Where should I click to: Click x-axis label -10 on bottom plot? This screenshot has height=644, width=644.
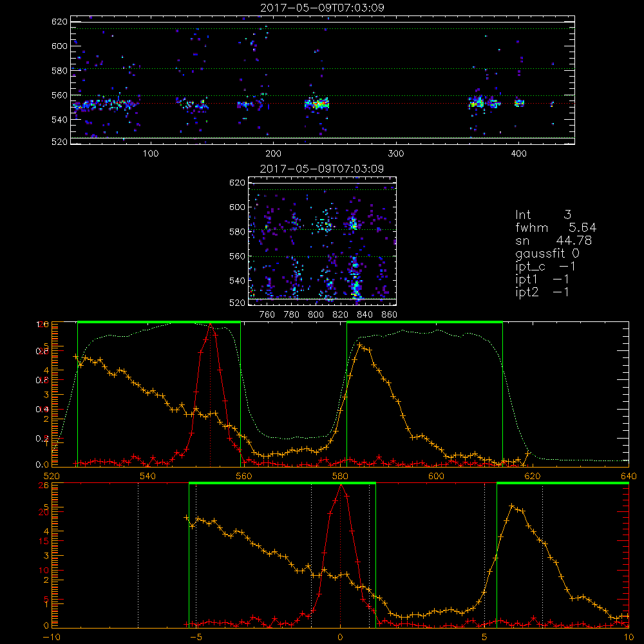tap(52, 638)
